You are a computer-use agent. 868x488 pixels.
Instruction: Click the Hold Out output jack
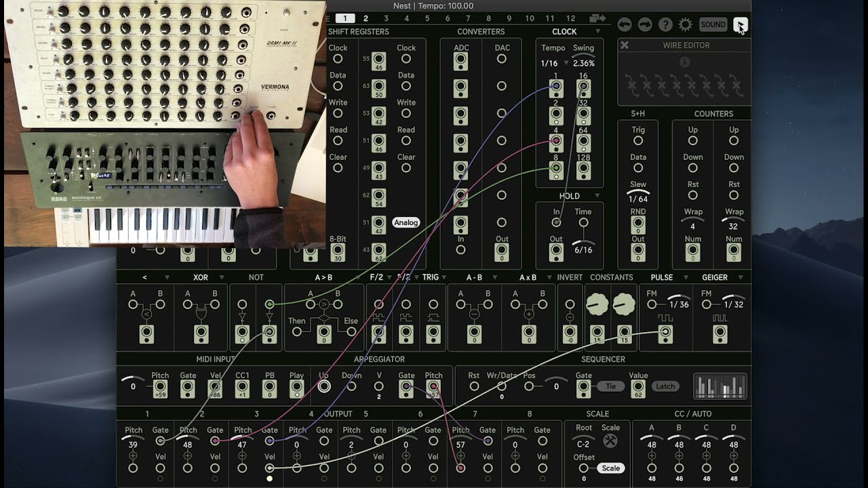[556, 252]
